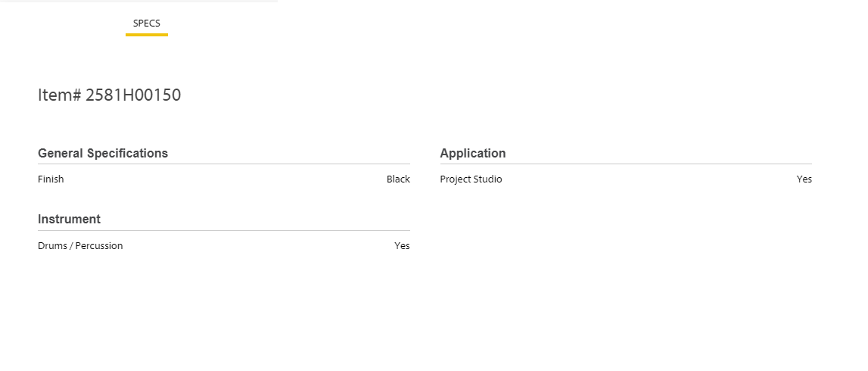The height and width of the screenshot is (371, 868).
Task: Click the word Studio in Application row
Action: point(487,179)
